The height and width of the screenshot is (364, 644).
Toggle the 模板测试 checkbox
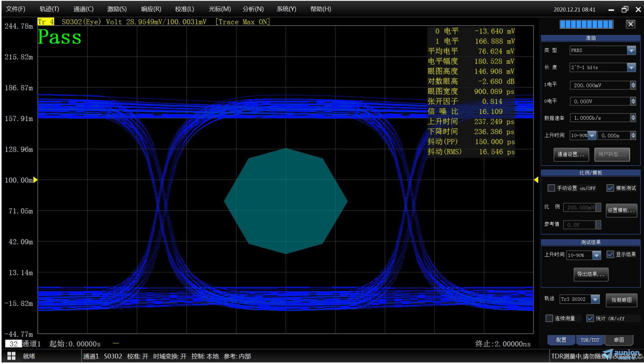[610, 188]
